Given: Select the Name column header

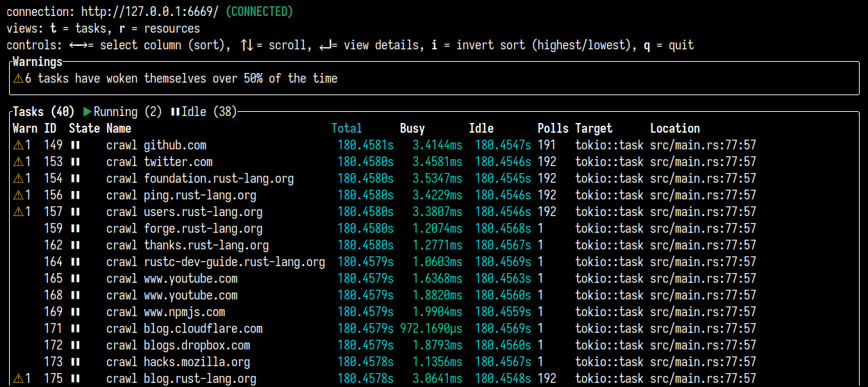Looking at the screenshot, I should 119,129.
